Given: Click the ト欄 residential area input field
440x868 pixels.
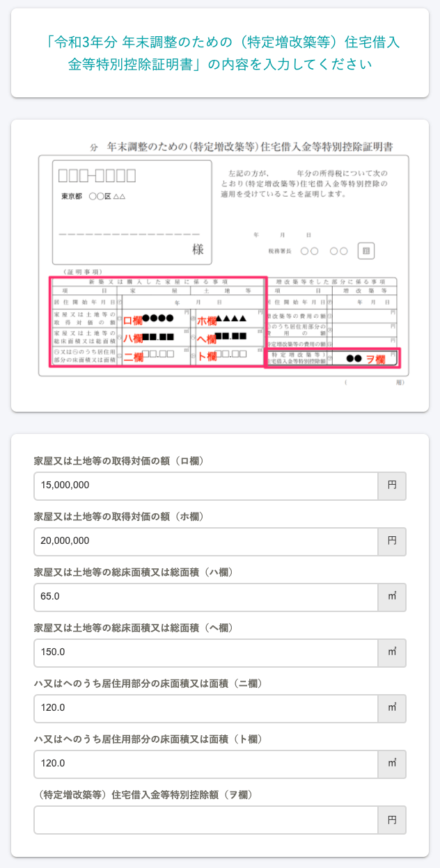Looking at the screenshot, I should [x=205, y=764].
